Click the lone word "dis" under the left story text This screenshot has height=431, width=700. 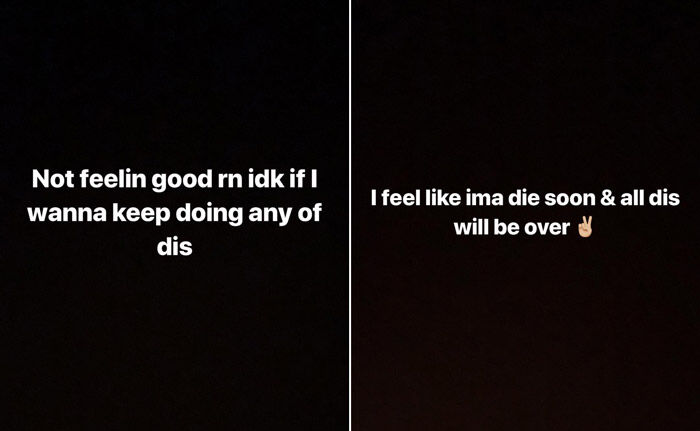[x=175, y=246]
